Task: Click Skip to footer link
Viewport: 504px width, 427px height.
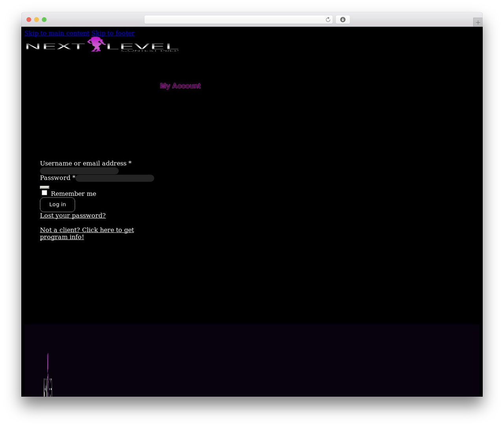Action: (x=113, y=33)
